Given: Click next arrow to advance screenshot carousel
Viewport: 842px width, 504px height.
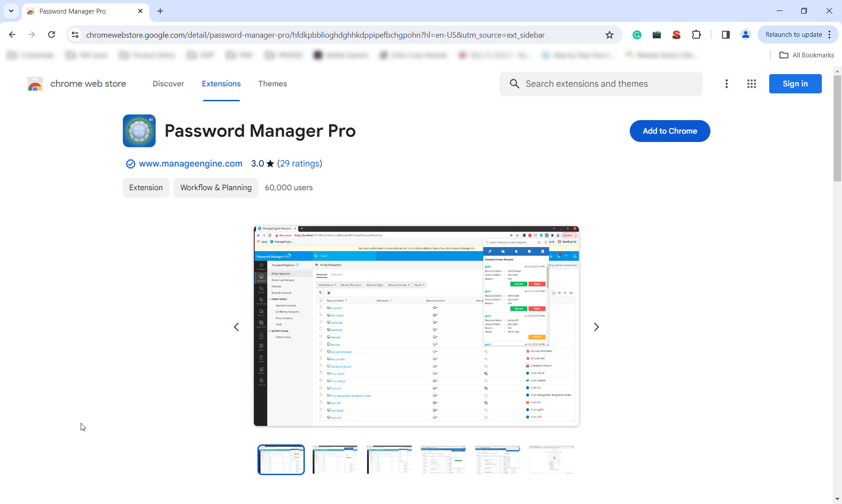Looking at the screenshot, I should coord(596,327).
